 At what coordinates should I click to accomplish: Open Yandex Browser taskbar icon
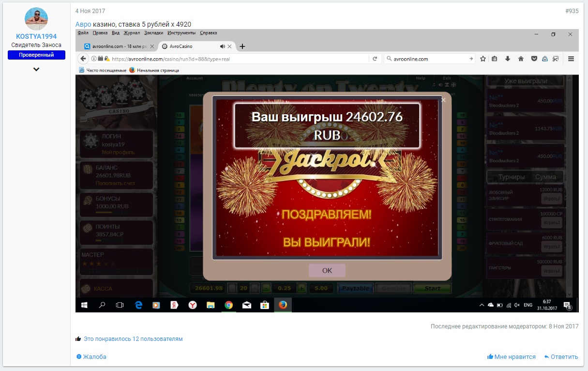[192, 305]
